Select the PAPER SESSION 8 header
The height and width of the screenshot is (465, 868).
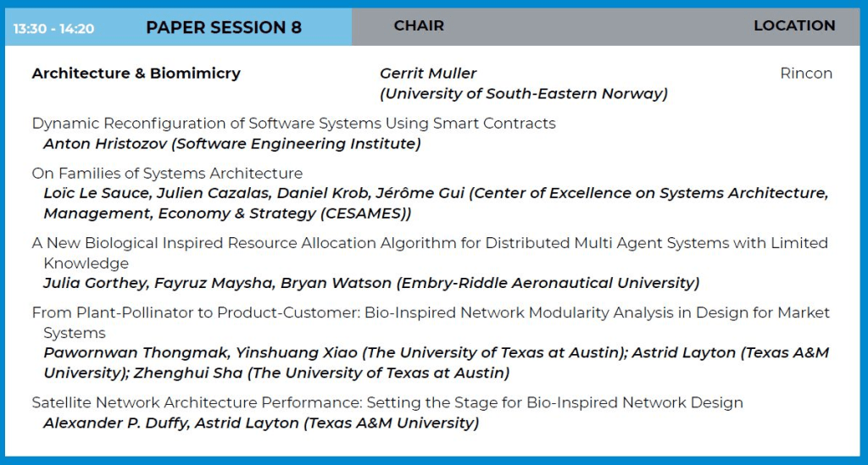223,27
